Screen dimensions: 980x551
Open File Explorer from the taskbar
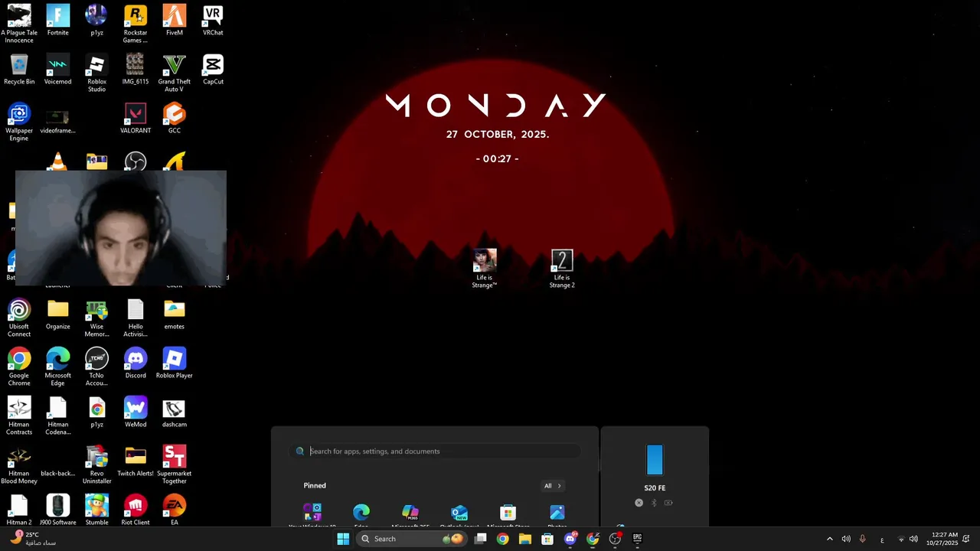(525, 539)
